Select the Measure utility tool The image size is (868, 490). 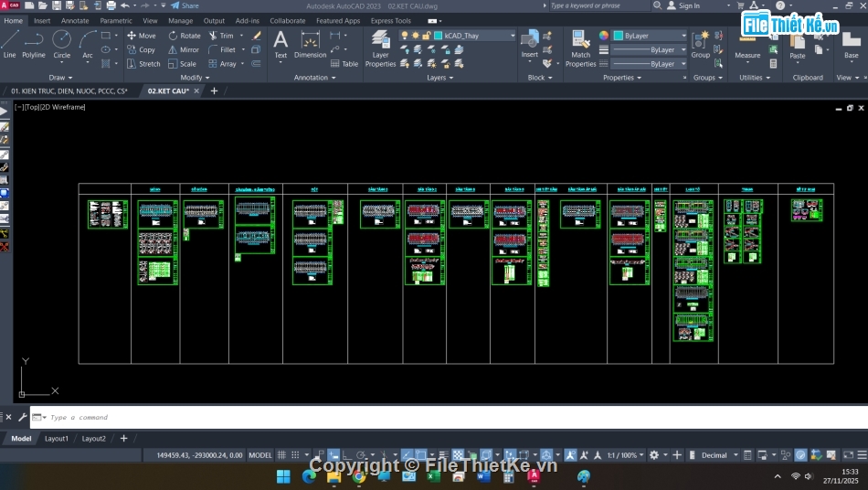click(747, 43)
